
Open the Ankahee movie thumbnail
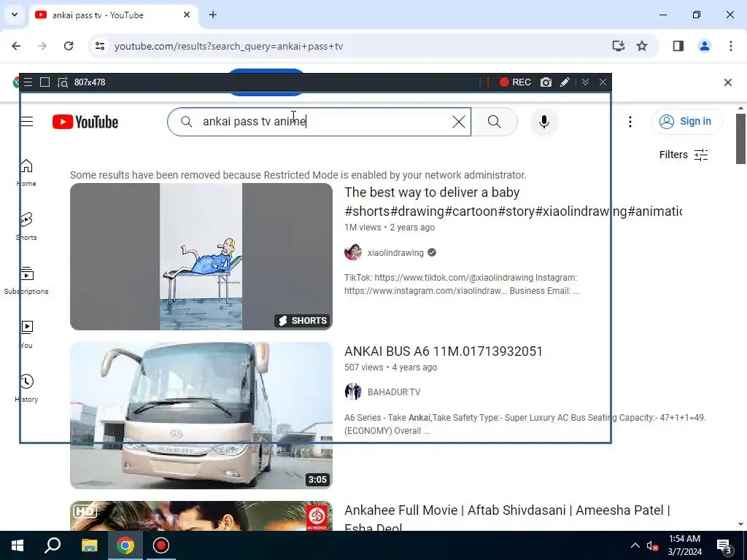coord(201,516)
